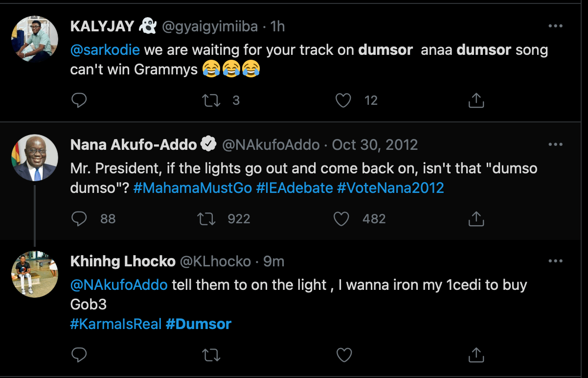
Task: Share Nana Akufo-Addo's tweet
Action: [476, 219]
